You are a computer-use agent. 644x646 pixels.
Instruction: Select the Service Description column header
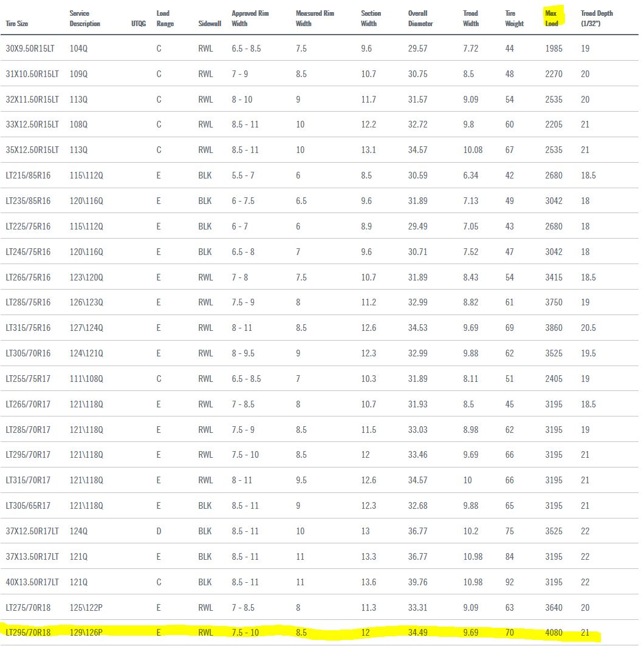tap(85, 18)
